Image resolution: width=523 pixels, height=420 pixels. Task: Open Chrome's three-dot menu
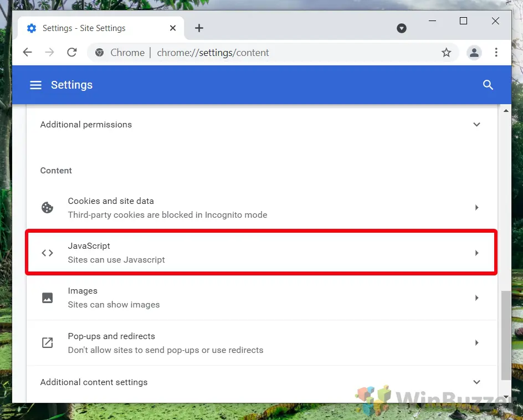point(496,53)
